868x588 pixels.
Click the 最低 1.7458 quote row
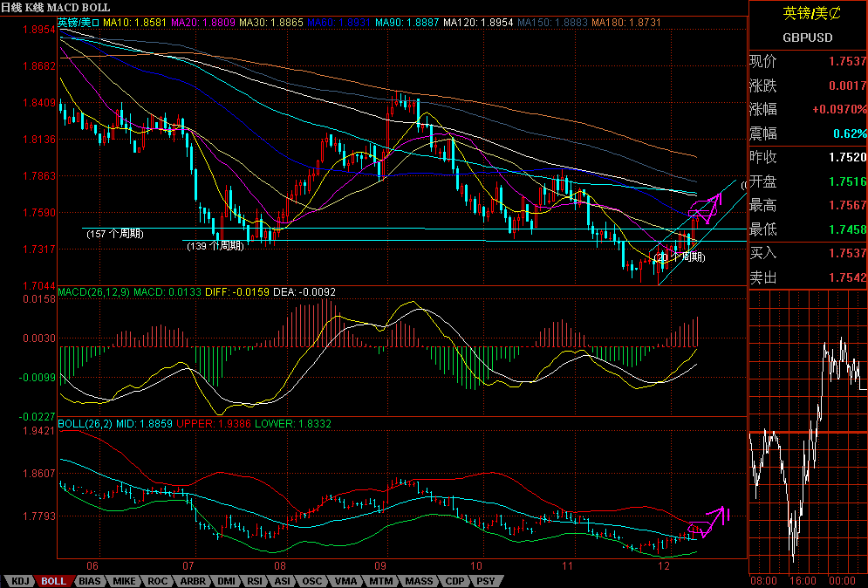click(808, 229)
